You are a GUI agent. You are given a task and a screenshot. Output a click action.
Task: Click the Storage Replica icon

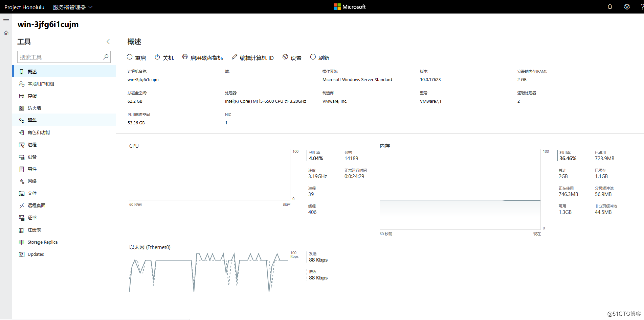pos(22,242)
